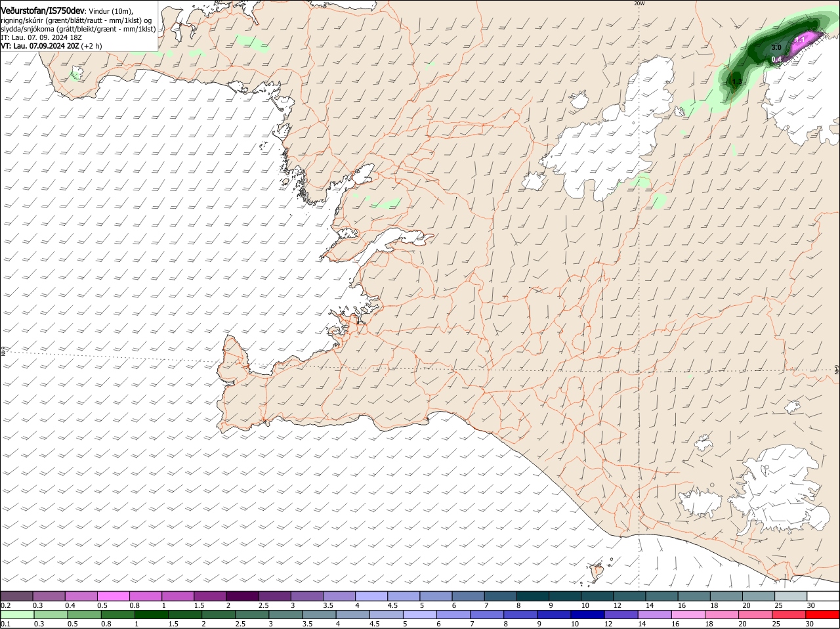This screenshot has width=840, height=629.
Task: Click the dark teal 8 snow scale swatch
Action: coord(532,596)
